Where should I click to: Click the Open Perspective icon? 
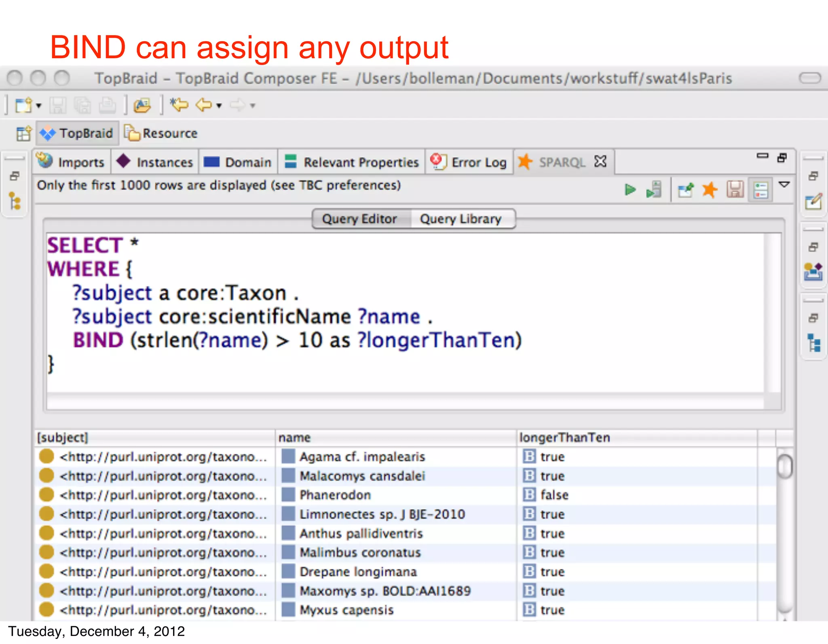click(23, 133)
